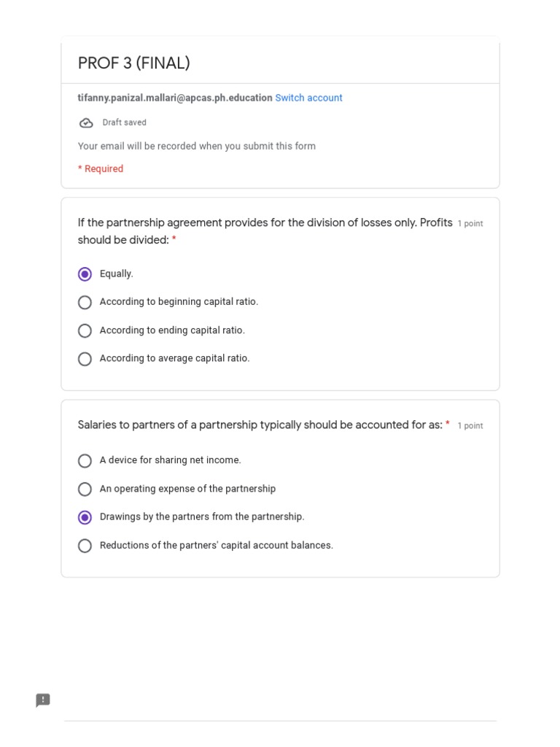Image resolution: width=560 pixels, height=747 pixels.
Task: Click the '1 point' label on first question
Action: (x=470, y=224)
